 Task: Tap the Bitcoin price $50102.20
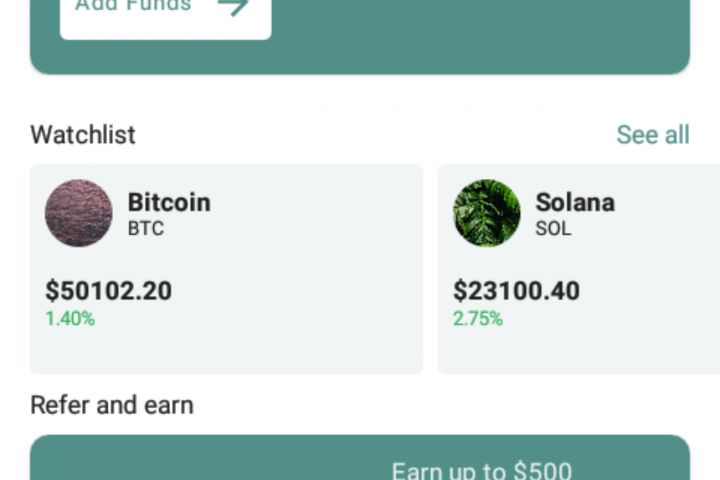coord(108,291)
